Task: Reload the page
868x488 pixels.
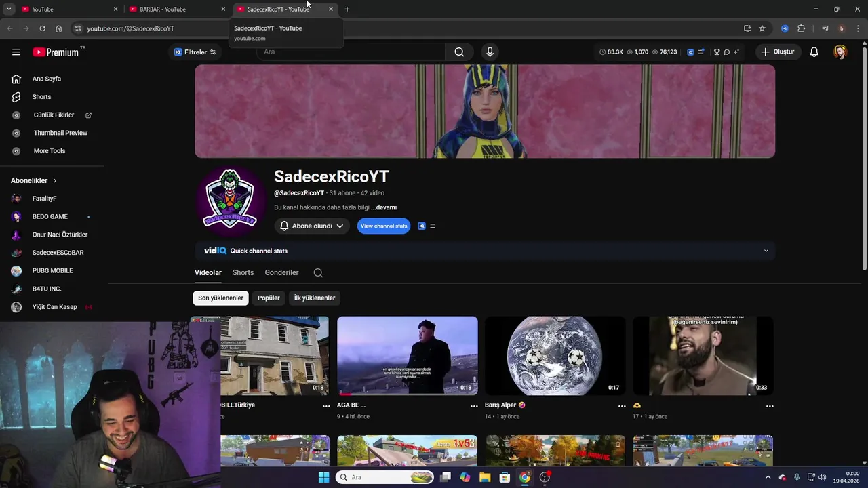Action: [42, 28]
